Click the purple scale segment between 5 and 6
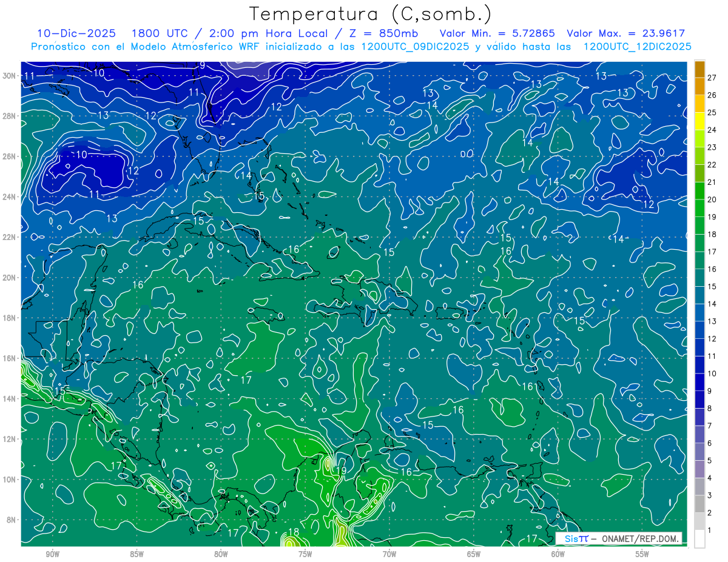This screenshot has height=562, width=728. (x=699, y=452)
